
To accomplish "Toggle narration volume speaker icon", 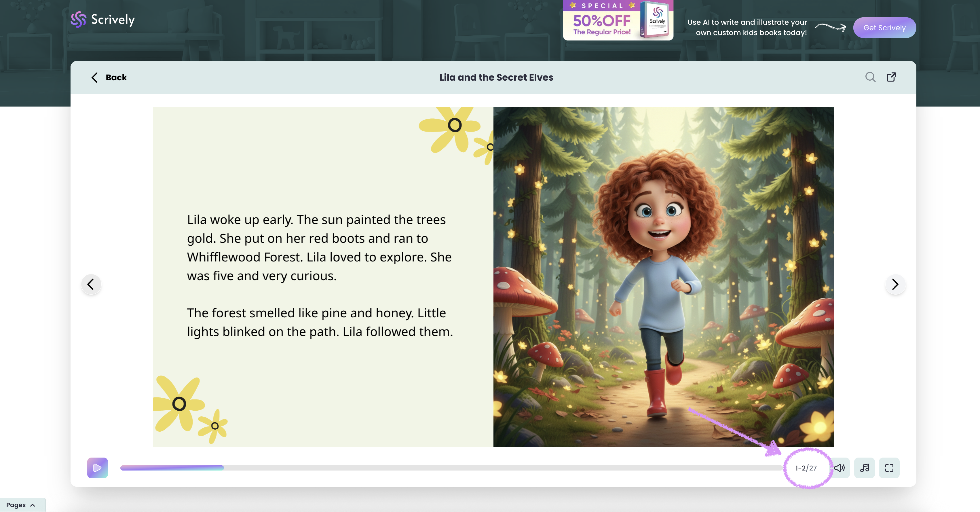I will pyautogui.click(x=840, y=468).
